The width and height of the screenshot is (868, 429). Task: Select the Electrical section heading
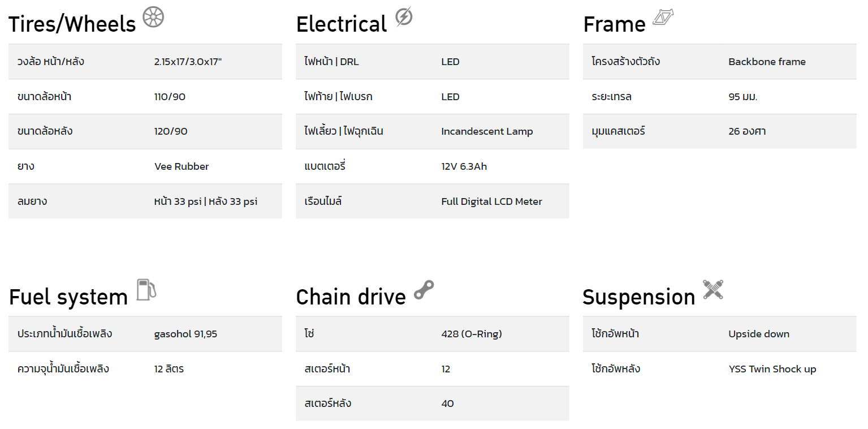tap(342, 24)
